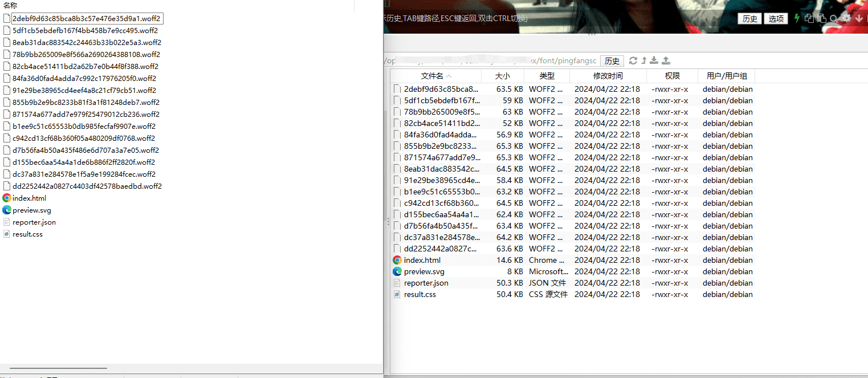The height and width of the screenshot is (378, 868).
Task: Go up to the parent directory
Action: tap(644, 60)
